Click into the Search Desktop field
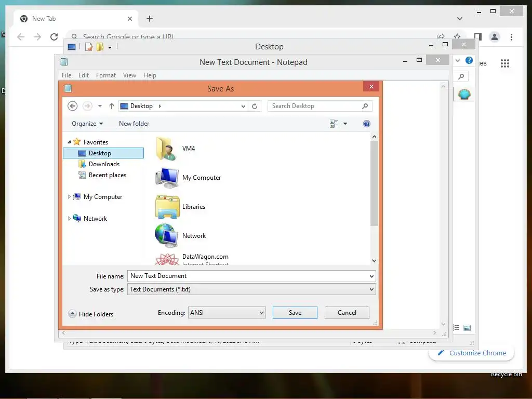Viewport: 532px width, 399px height. pos(320,106)
